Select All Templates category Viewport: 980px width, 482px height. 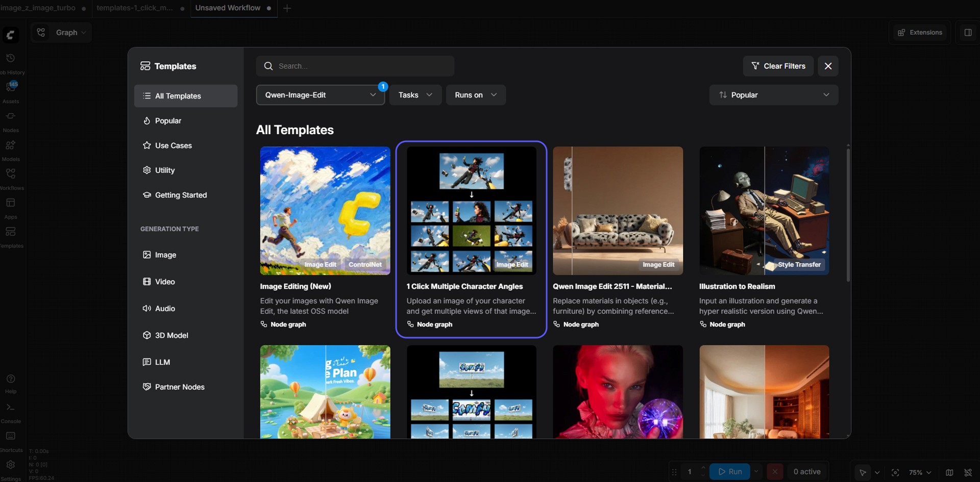[186, 96]
